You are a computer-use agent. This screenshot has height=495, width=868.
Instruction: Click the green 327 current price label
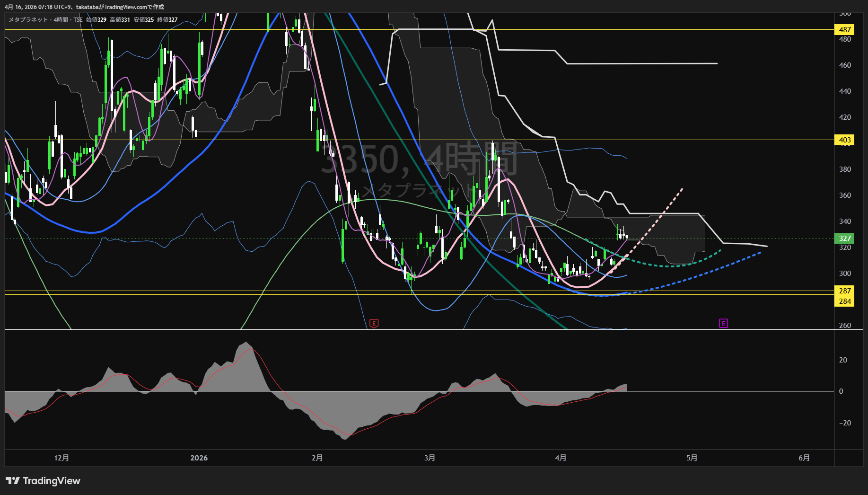coord(844,239)
